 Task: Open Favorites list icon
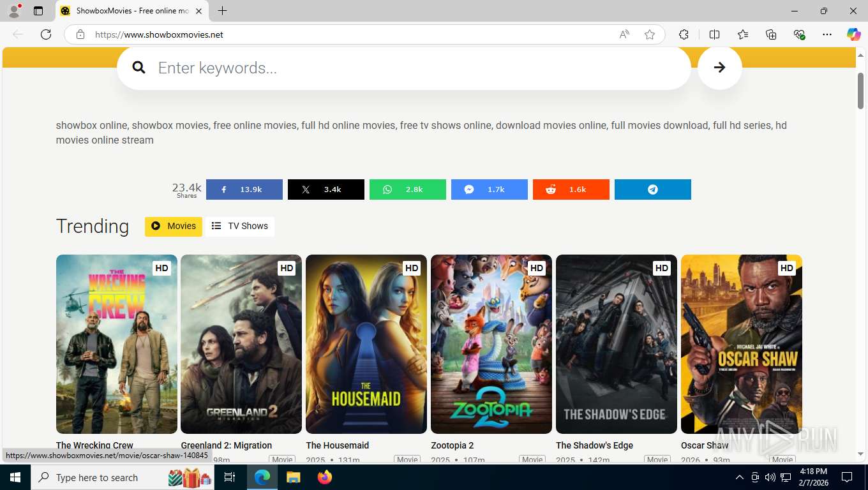coord(743,34)
